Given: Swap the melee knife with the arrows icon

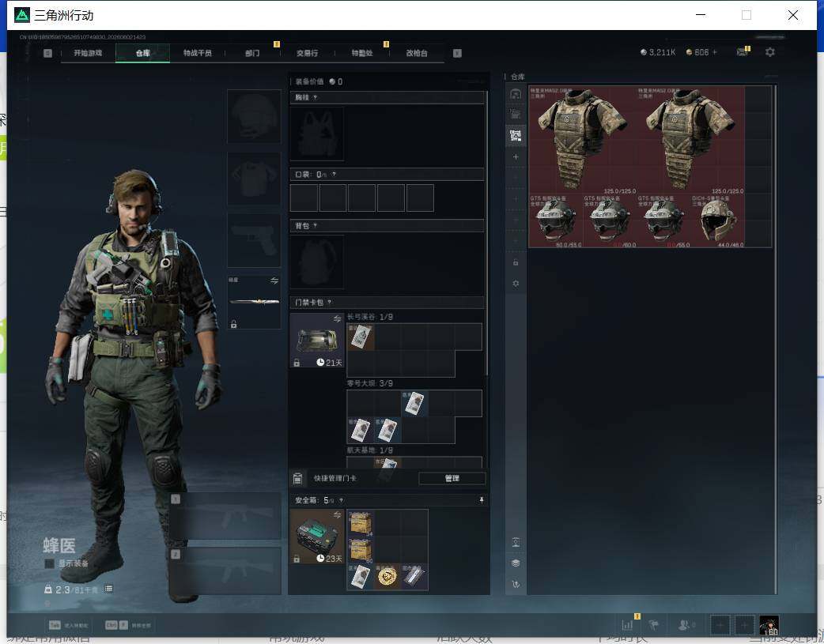Looking at the screenshot, I should pos(274,281).
